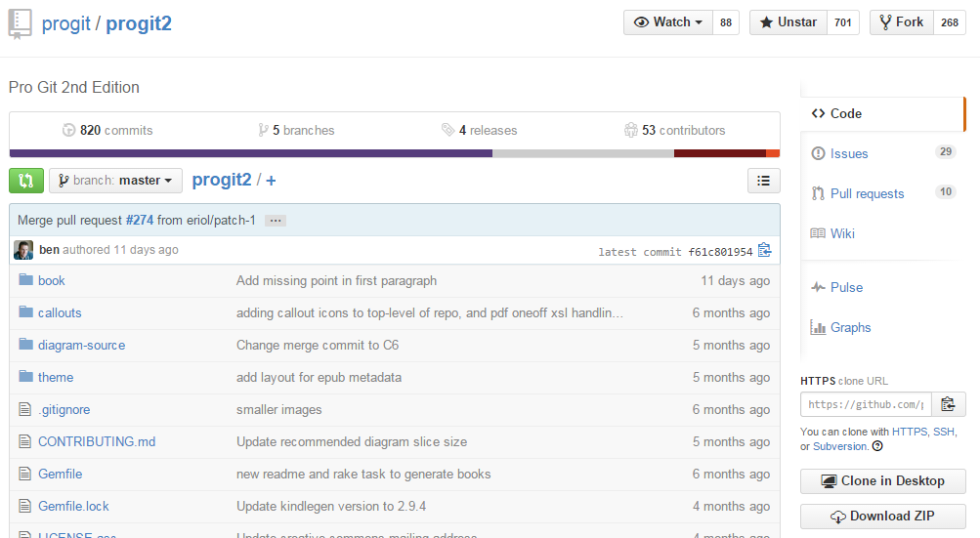980x538 pixels.
Task: Click ben's avatar thumbnail
Action: 23,250
